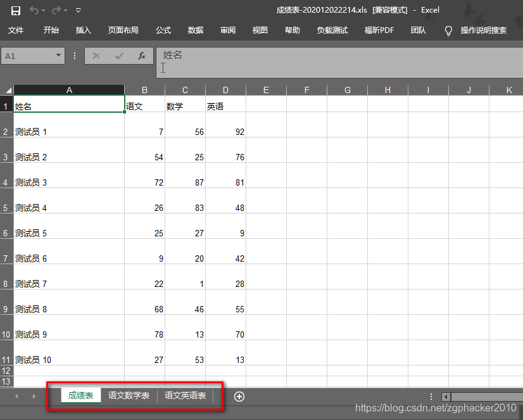Viewport: 523px width, 420px height.
Task: Select the cell 测试员 1
Action: (69, 125)
